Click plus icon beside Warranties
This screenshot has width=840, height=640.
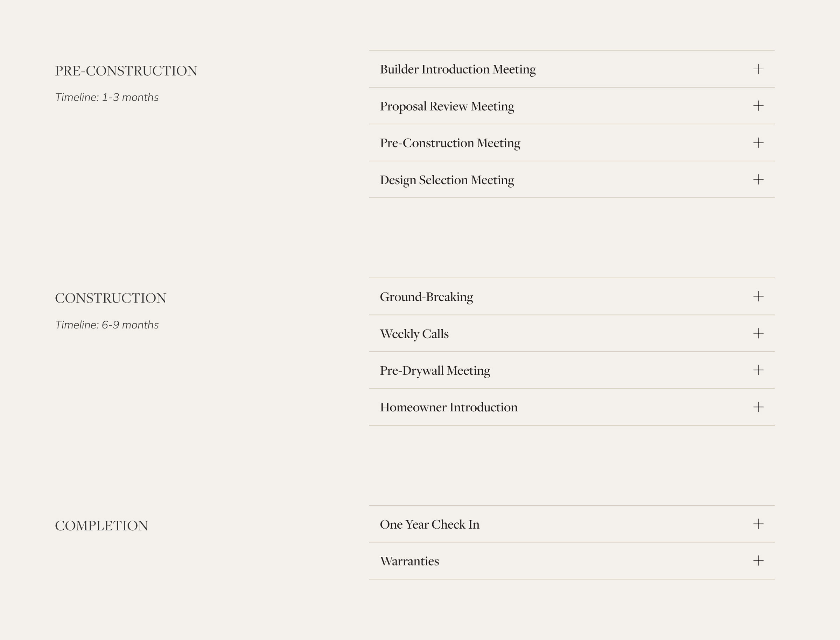click(x=758, y=561)
